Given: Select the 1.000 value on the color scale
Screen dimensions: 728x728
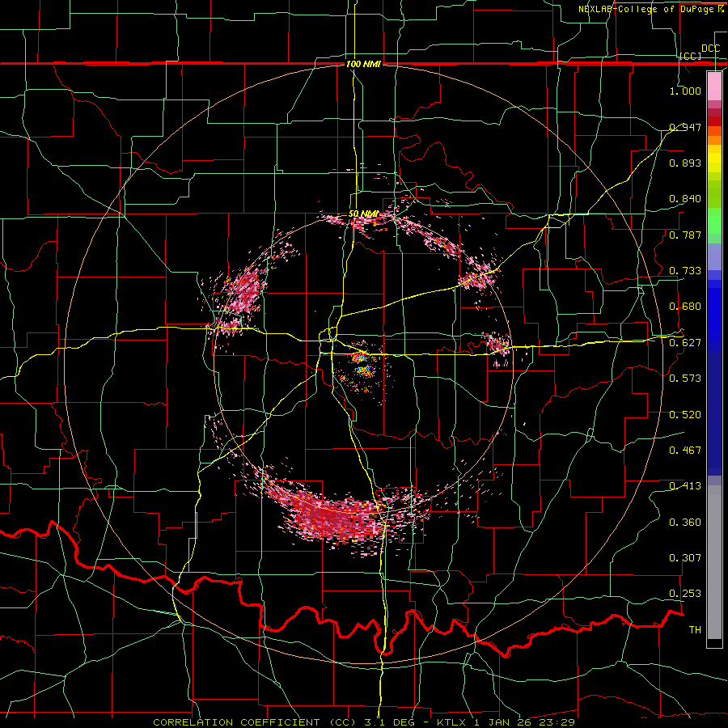Looking at the screenshot, I should click(x=685, y=91).
